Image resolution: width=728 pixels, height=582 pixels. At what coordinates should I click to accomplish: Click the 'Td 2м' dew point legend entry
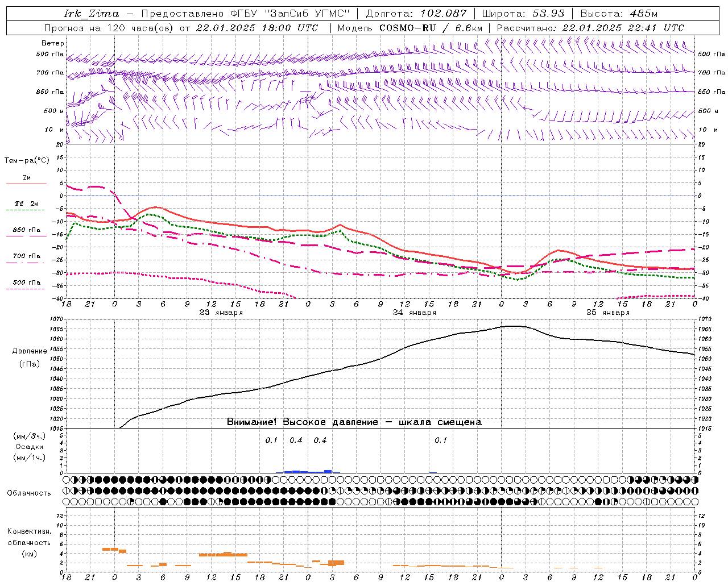(26, 203)
